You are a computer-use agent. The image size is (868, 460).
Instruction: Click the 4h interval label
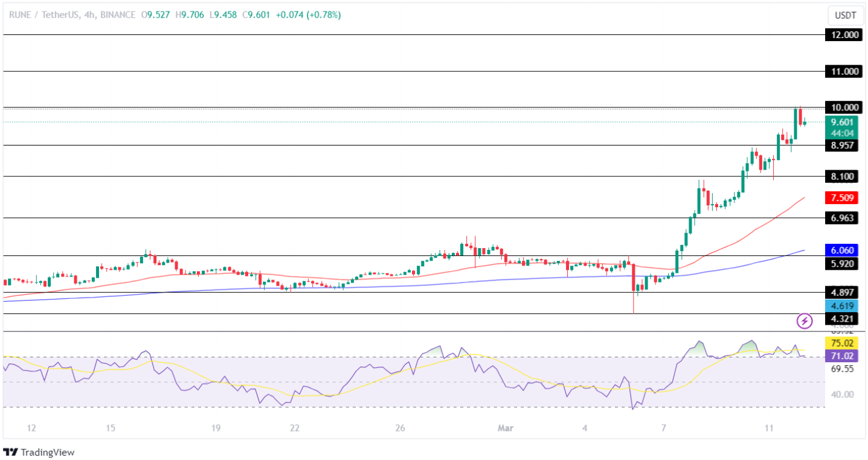(x=88, y=15)
